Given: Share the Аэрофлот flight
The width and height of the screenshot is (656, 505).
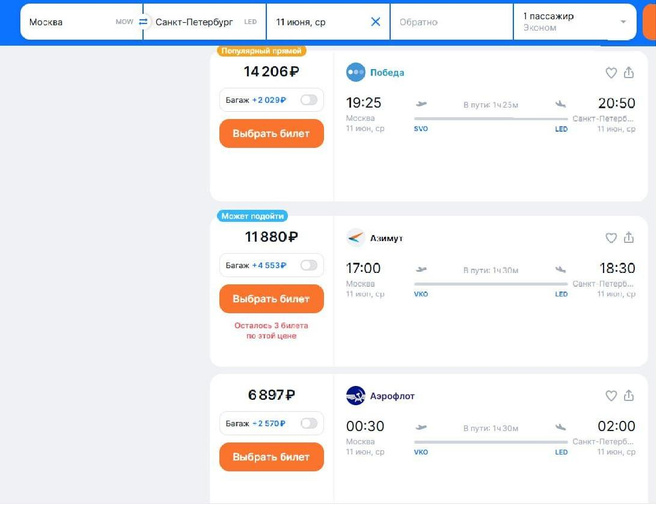Looking at the screenshot, I should pos(629,396).
